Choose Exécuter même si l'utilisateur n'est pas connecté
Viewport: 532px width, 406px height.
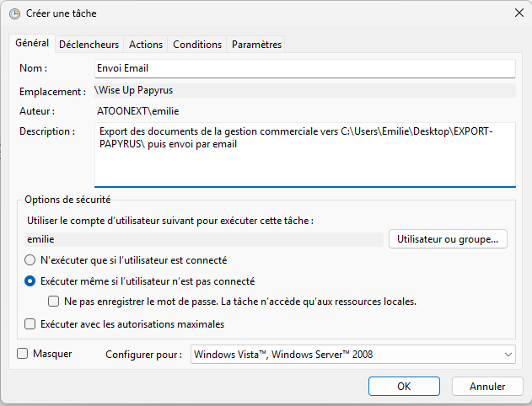tap(30, 281)
